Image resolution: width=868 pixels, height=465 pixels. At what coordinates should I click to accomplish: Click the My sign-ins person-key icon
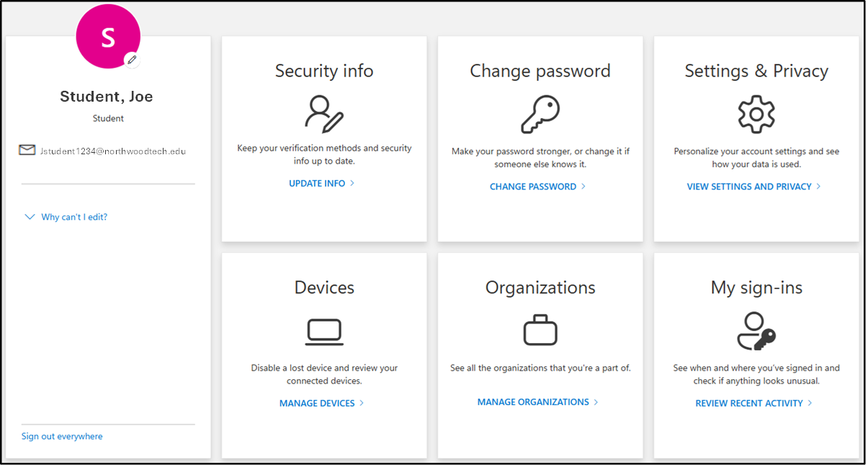(756, 331)
